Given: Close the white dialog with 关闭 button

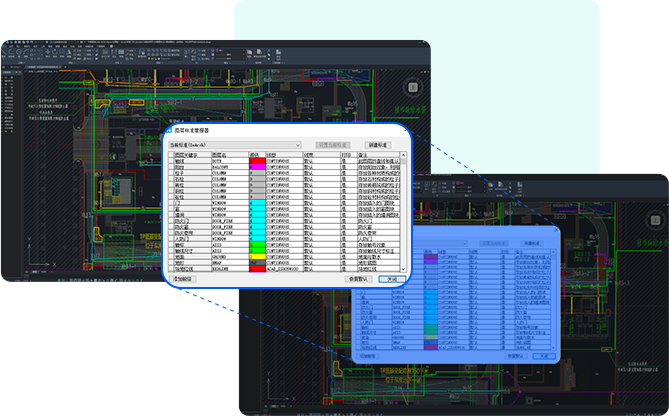Looking at the screenshot, I should [392, 279].
